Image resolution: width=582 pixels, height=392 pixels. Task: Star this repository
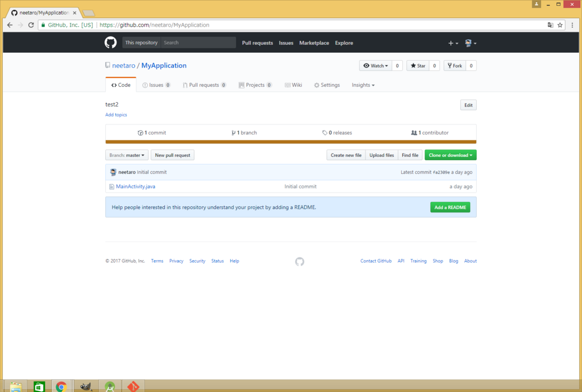(418, 66)
